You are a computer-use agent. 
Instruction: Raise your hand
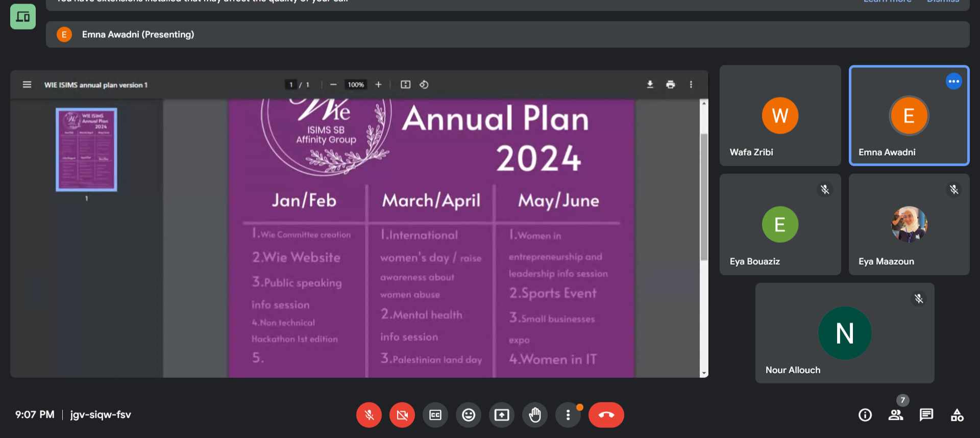click(535, 415)
